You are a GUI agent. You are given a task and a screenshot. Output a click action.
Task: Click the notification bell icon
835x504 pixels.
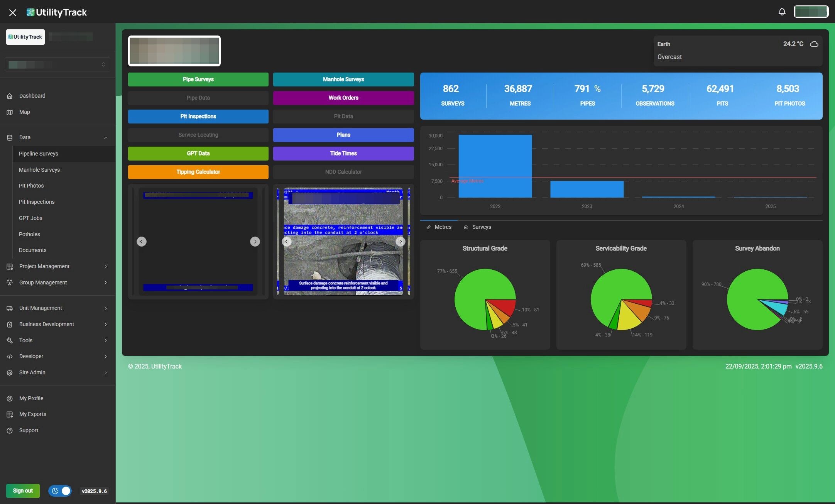[782, 12]
